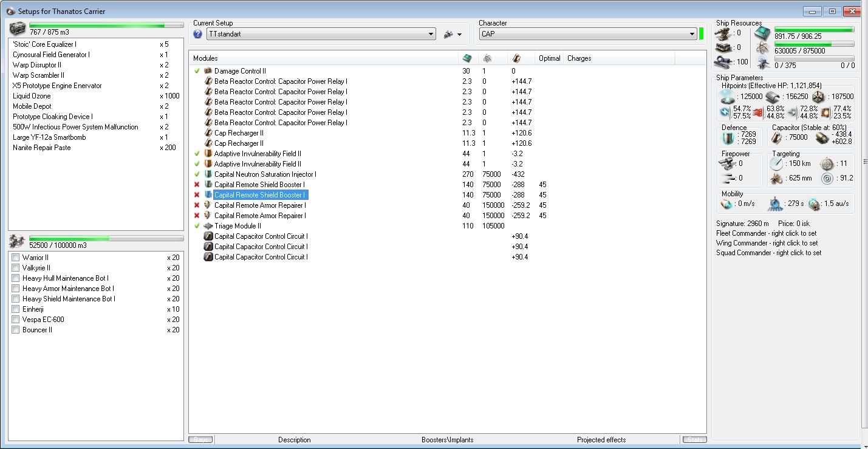
Task: Click the defence shield icon showing 7269
Action: point(728,138)
